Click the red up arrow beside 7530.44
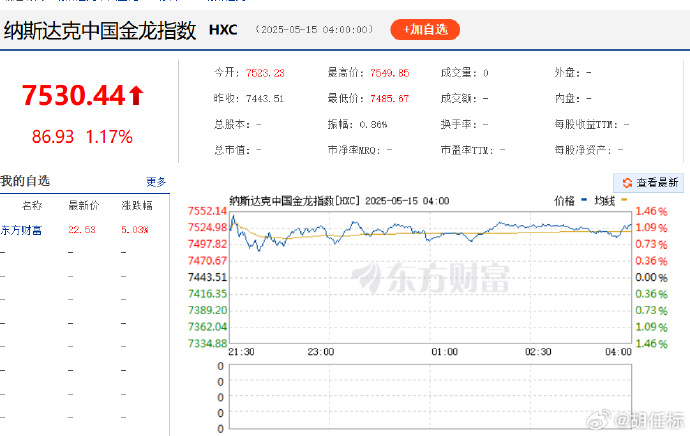Screen dimensions: 690x436 point(136,96)
